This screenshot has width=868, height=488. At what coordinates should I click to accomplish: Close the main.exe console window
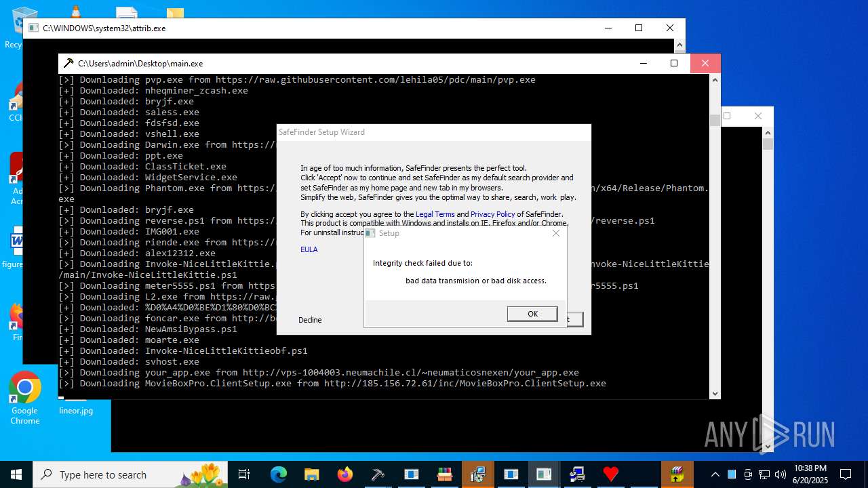(x=705, y=63)
